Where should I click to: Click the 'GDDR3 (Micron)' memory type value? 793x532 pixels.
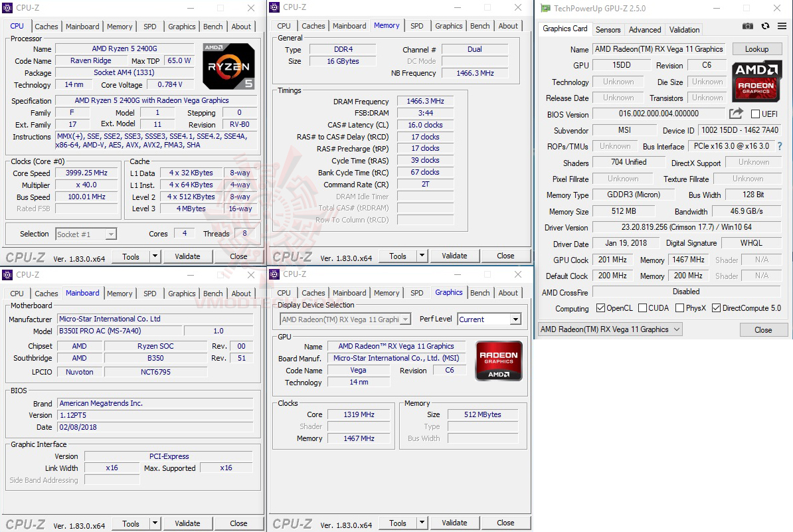coord(633,195)
